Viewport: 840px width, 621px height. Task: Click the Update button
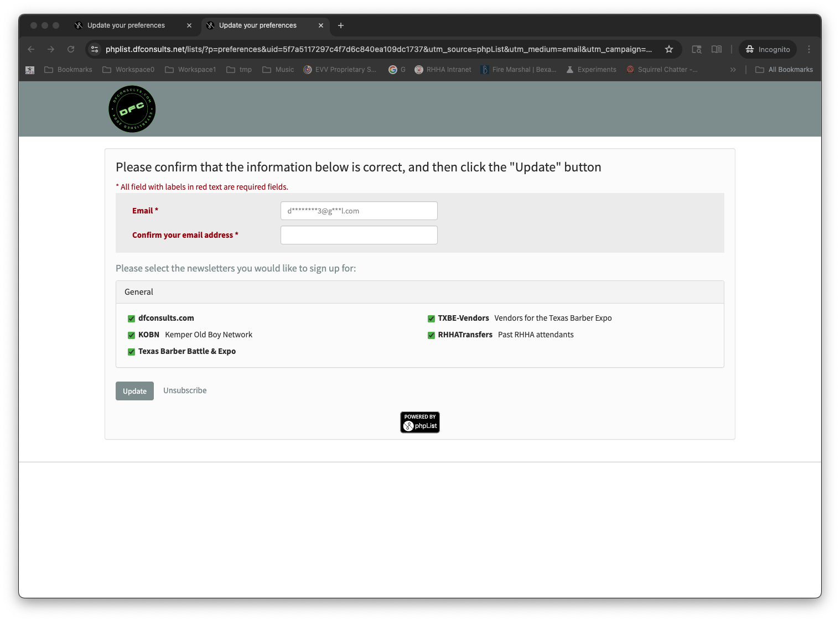coord(134,391)
